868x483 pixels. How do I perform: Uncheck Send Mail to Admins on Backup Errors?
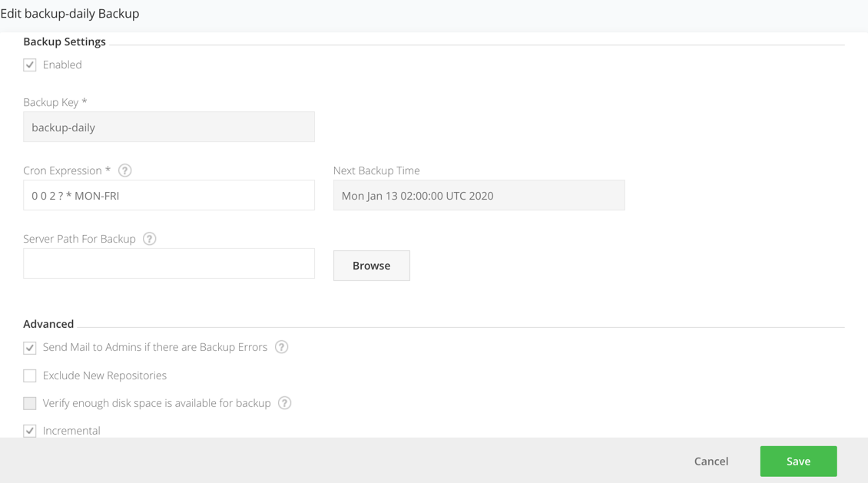click(x=30, y=347)
